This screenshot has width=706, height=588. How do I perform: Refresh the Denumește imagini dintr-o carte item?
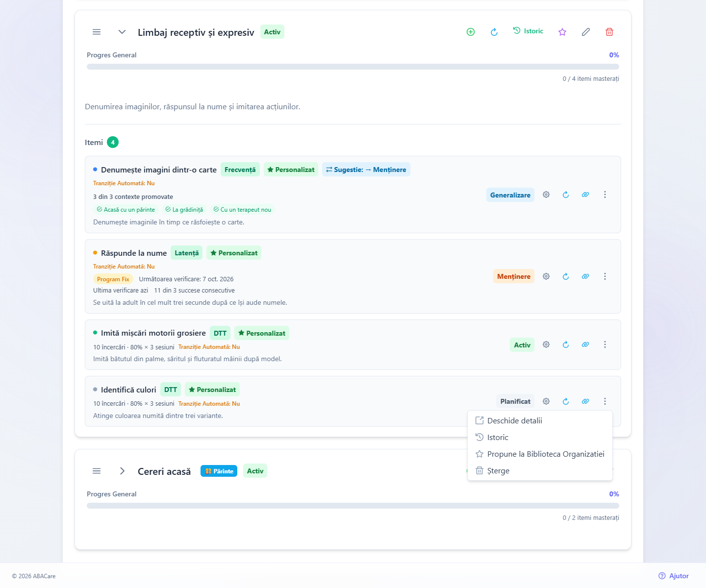tap(566, 195)
